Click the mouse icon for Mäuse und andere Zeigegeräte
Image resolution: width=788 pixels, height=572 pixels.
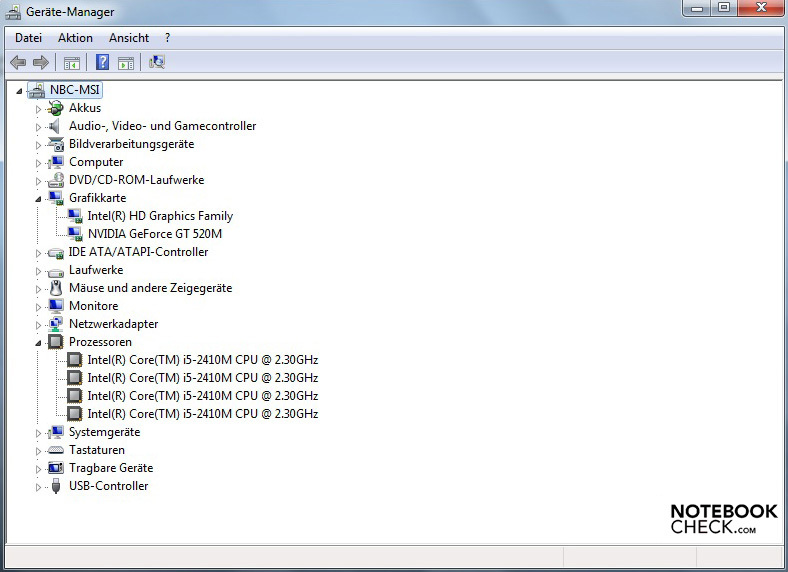pos(56,288)
